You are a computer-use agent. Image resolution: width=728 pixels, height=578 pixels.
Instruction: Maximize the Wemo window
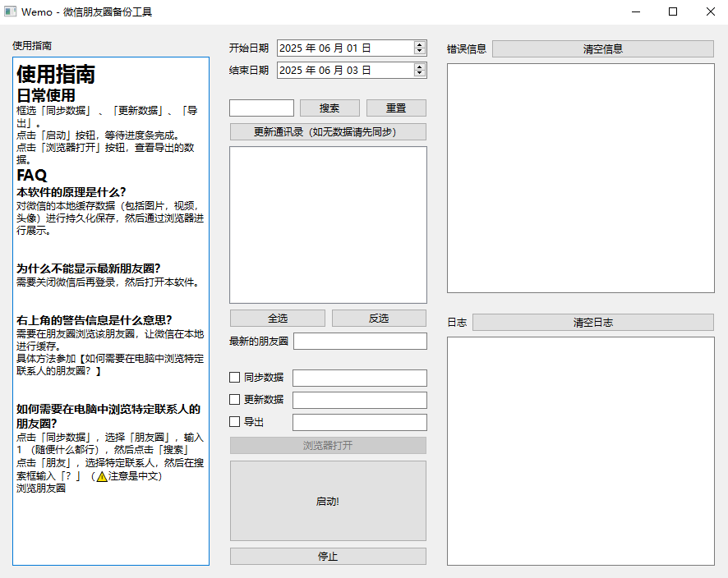673,11
